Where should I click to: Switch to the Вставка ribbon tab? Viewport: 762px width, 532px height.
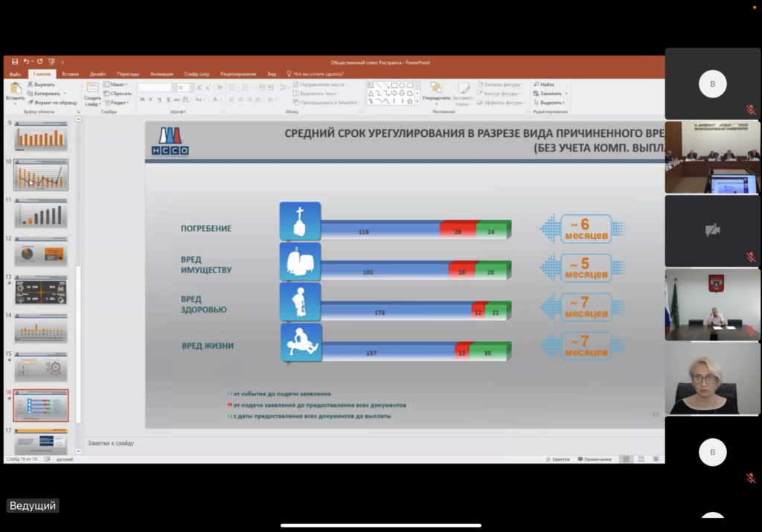tap(71, 74)
